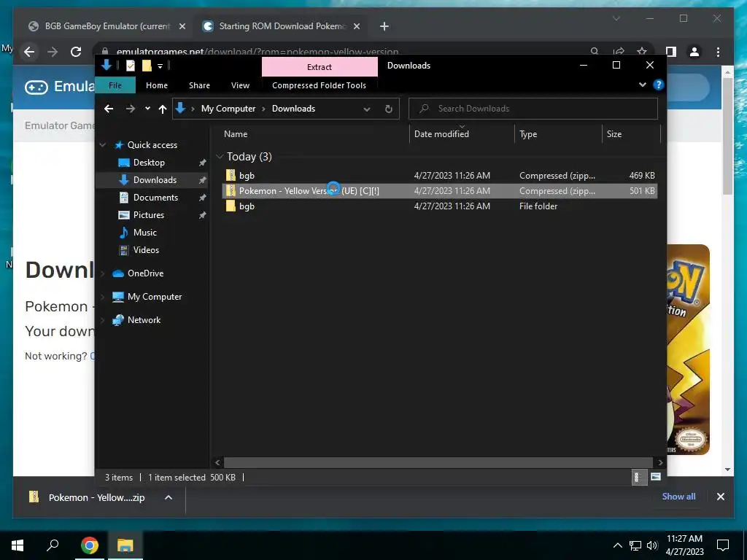Go up one folder level

(163, 109)
